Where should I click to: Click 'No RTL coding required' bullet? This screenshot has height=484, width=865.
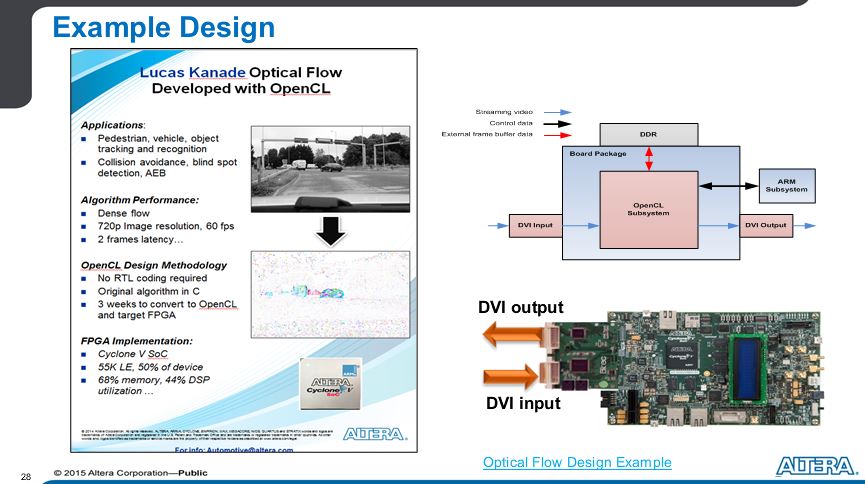(152, 278)
